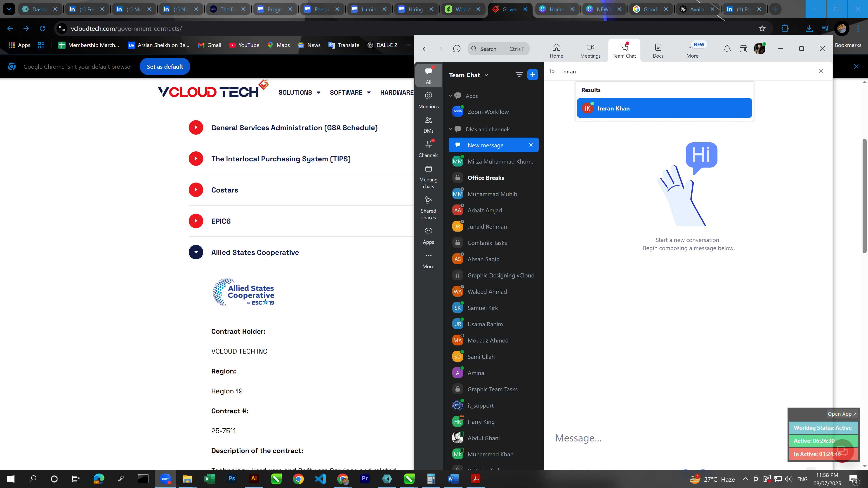Open Meeting chats in sidebar
The height and width of the screenshot is (488, 868).
point(428,177)
